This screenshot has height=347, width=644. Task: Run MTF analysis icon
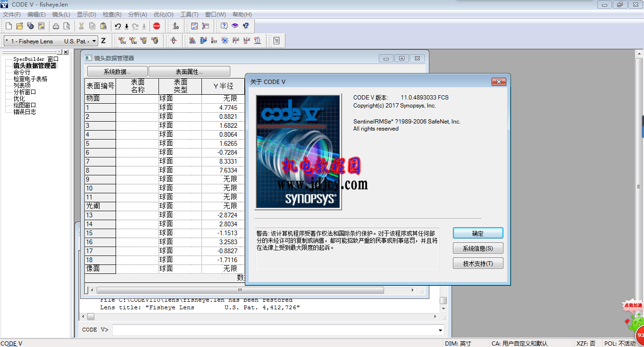tap(214, 41)
